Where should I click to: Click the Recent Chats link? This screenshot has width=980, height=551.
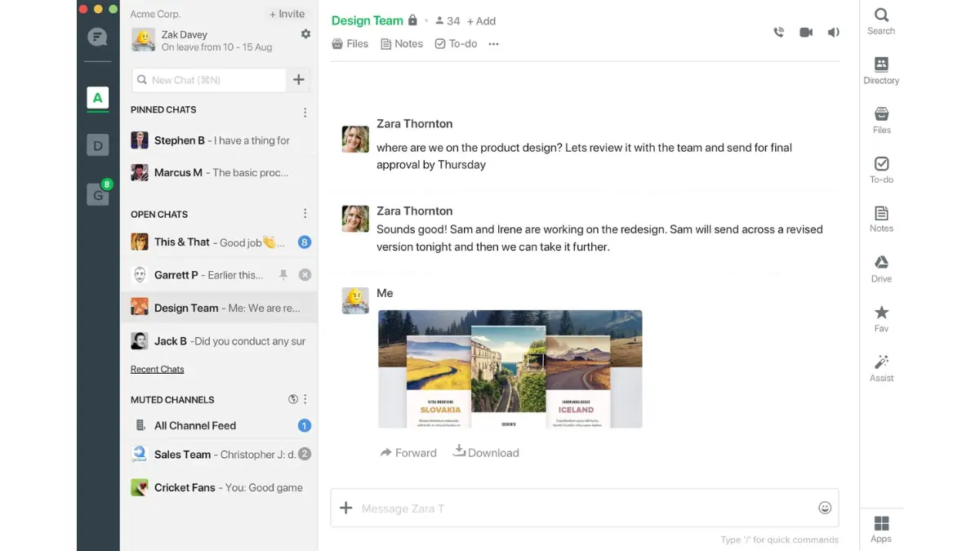[x=158, y=369]
